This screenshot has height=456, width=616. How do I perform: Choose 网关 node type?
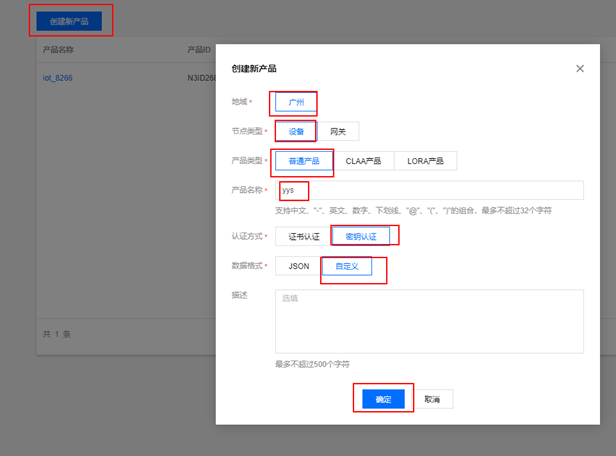tap(338, 132)
